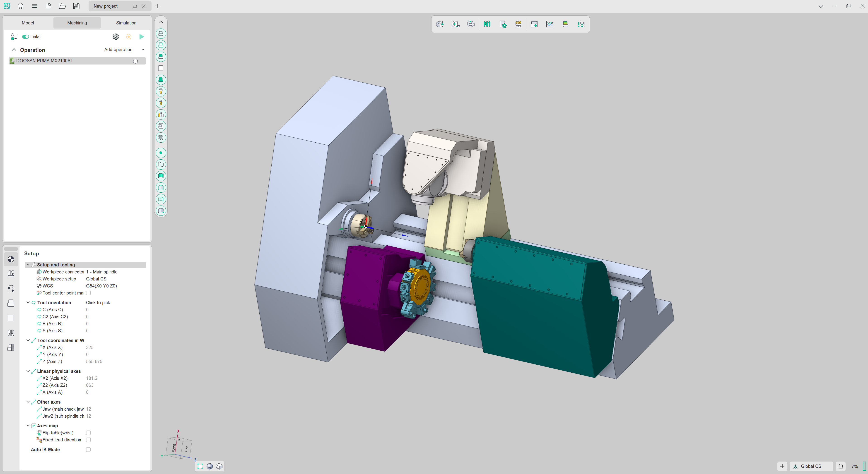The width and height of the screenshot is (868, 474).
Task: Open the Add operation dropdown arrow
Action: click(x=143, y=50)
